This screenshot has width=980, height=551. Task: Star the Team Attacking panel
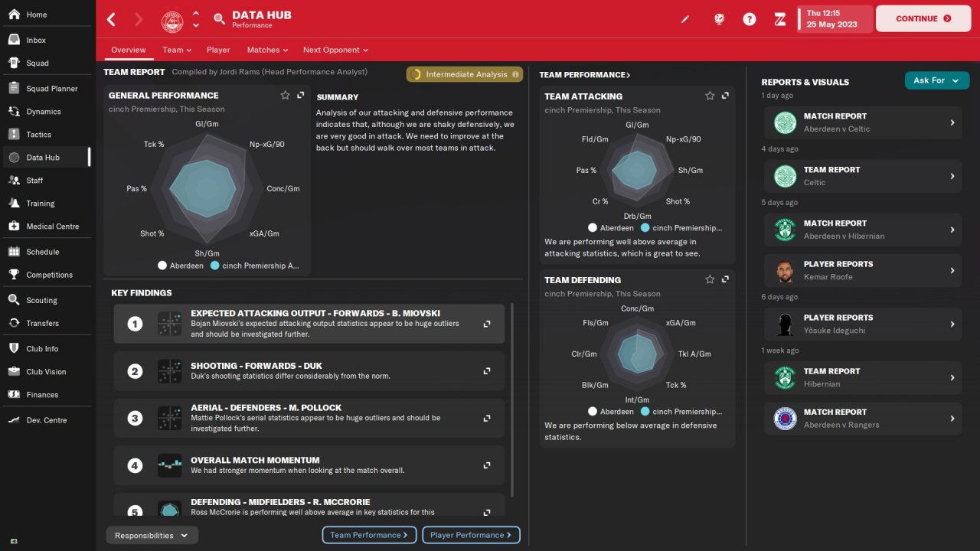pyautogui.click(x=710, y=96)
